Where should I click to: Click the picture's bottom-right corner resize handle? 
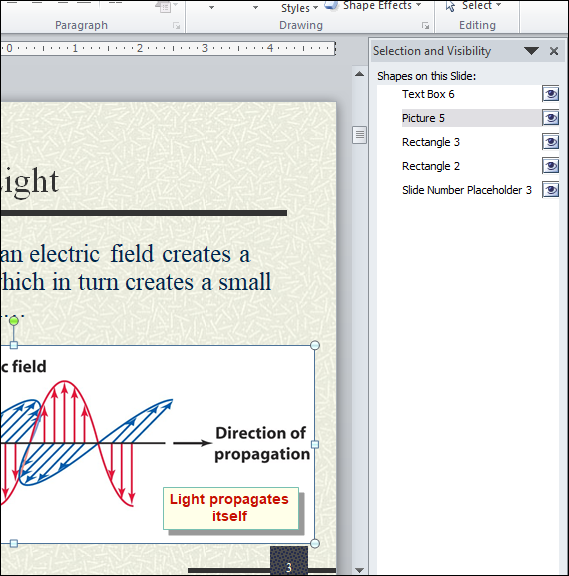point(315,543)
